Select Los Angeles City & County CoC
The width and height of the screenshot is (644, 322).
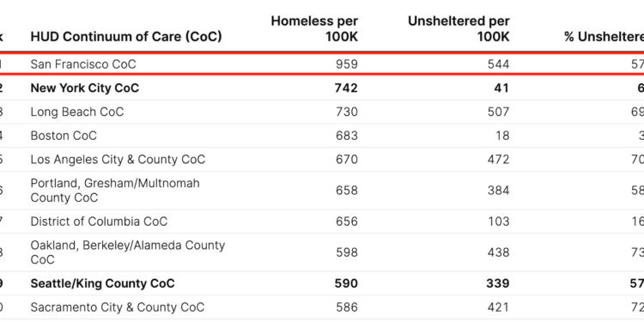coord(322,160)
